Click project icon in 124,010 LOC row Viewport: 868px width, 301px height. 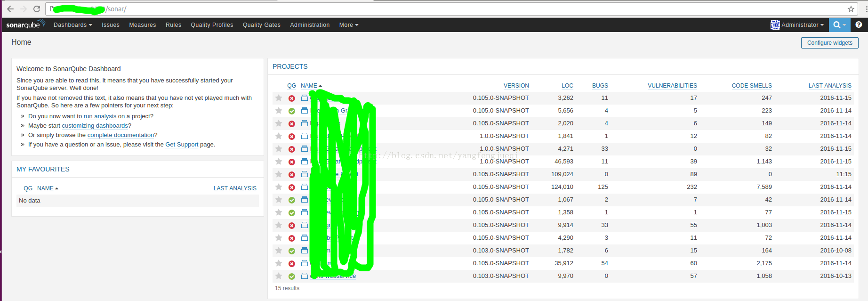(305, 187)
